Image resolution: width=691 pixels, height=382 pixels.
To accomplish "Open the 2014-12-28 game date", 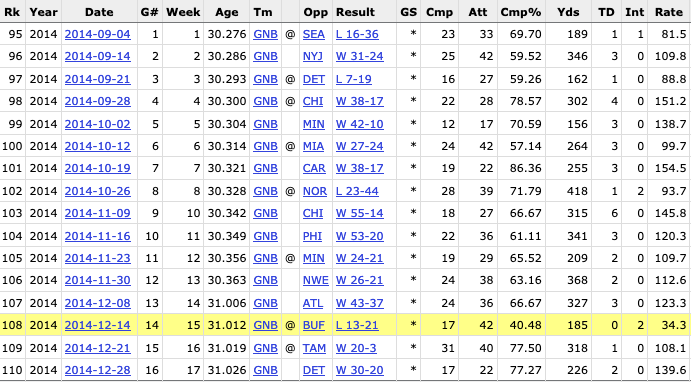I will pyautogui.click(x=97, y=370).
